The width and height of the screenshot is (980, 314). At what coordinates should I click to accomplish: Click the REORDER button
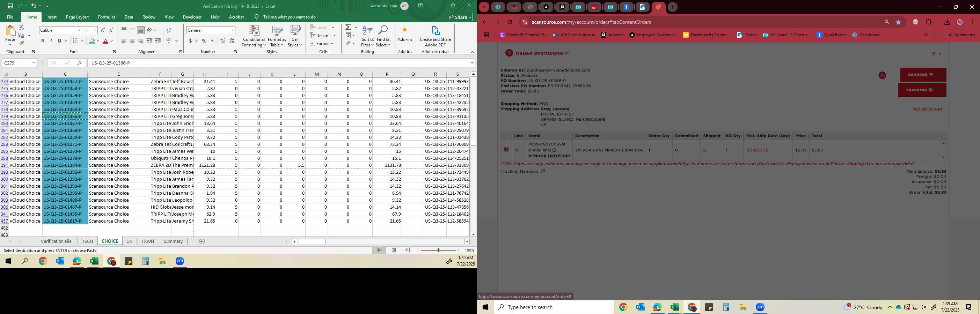pyautogui.click(x=923, y=75)
